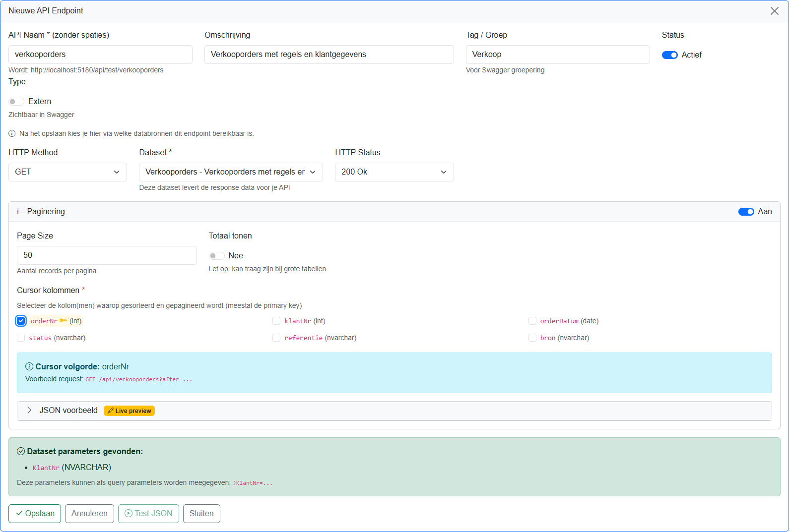
Task: Focus the Page Size input field
Action: coord(107,255)
